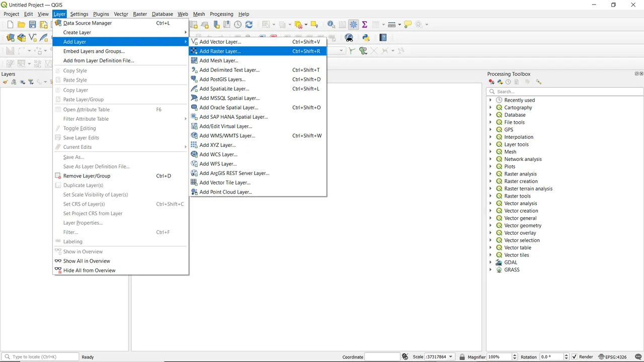This screenshot has height=362, width=644.
Task: Click the Rotation spinbox value
Action: click(552, 357)
